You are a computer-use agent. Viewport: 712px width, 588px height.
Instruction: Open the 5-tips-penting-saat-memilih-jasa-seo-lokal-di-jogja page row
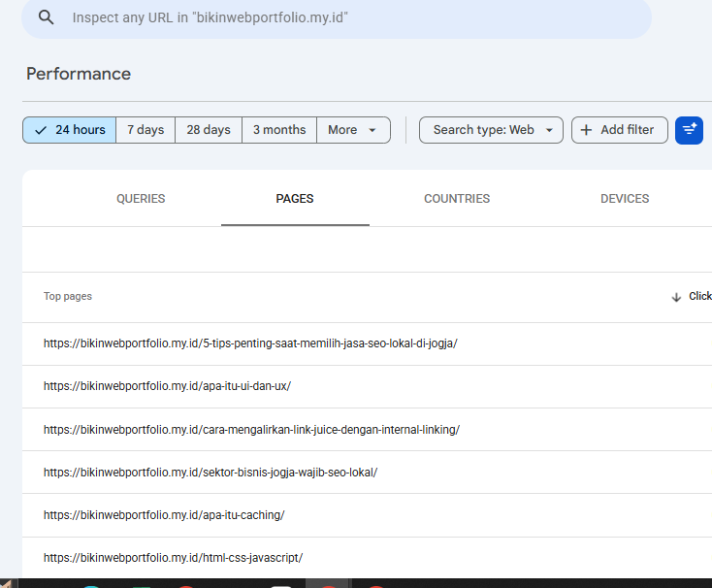367,343
